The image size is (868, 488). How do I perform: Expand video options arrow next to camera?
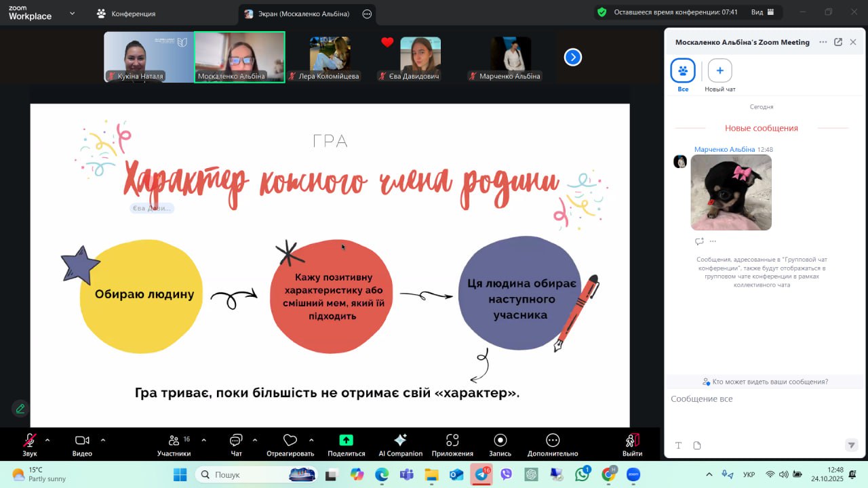pyautogui.click(x=103, y=440)
